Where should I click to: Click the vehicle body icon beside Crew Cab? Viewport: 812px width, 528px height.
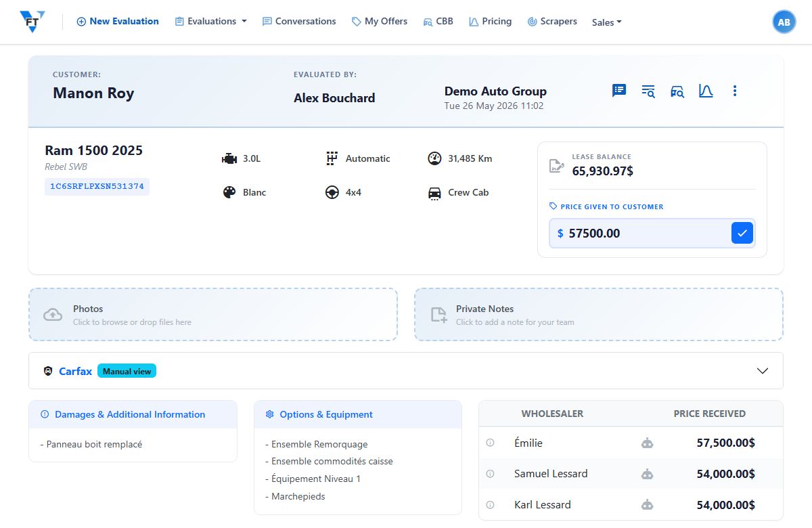coord(434,193)
